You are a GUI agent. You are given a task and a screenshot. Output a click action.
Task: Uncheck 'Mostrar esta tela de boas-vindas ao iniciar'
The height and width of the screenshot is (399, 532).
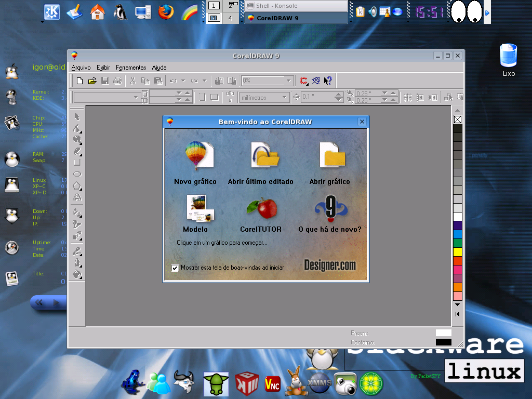(175, 268)
